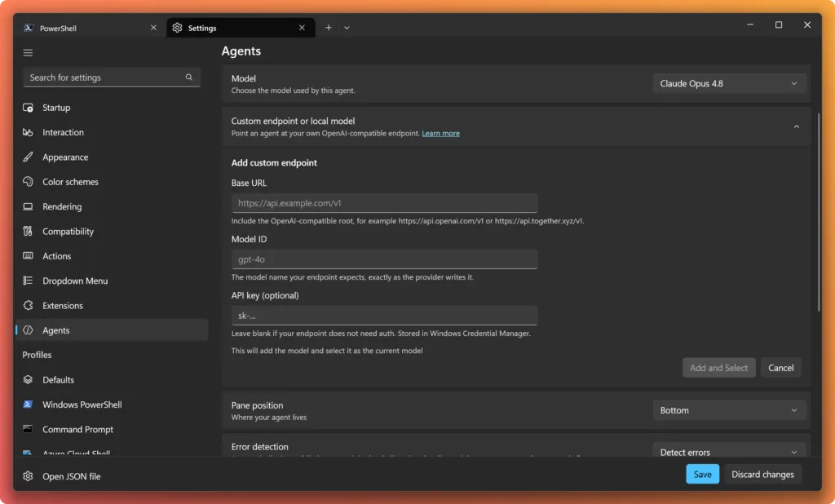
Task: Open the Startup settings page
Action: [x=112, y=108]
